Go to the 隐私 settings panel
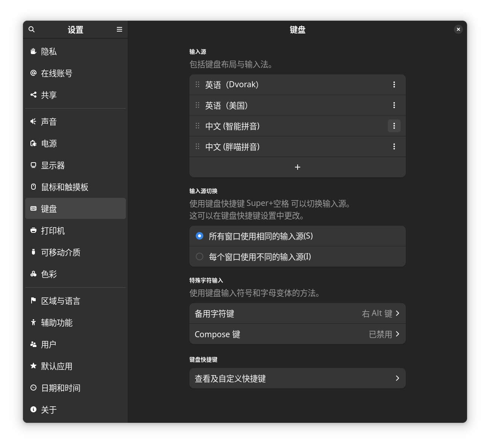 [76, 51]
